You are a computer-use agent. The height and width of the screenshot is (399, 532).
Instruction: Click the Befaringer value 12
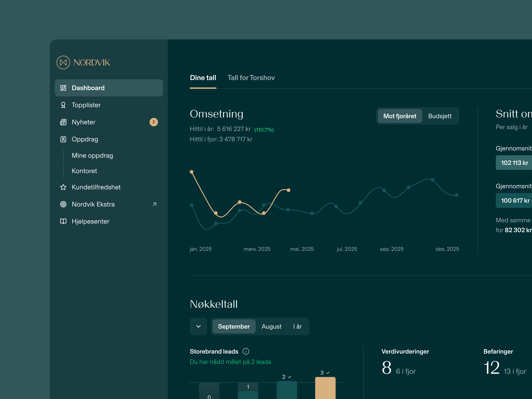pos(492,368)
